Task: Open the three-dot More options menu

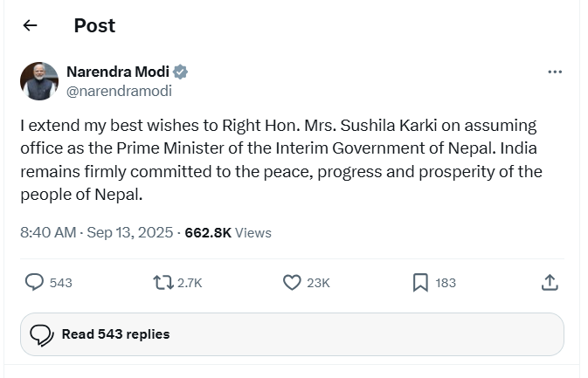Action: (555, 72)
